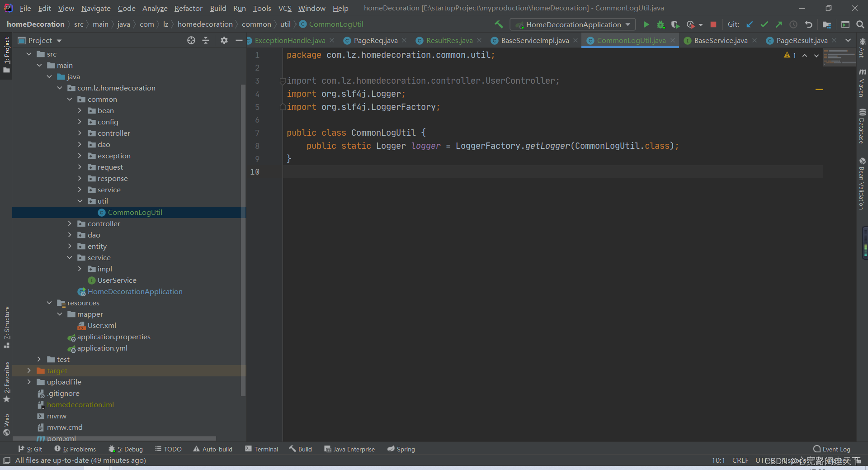Expand the exception package
Viewport: 868px width, 470px height.
pos(80,156)
